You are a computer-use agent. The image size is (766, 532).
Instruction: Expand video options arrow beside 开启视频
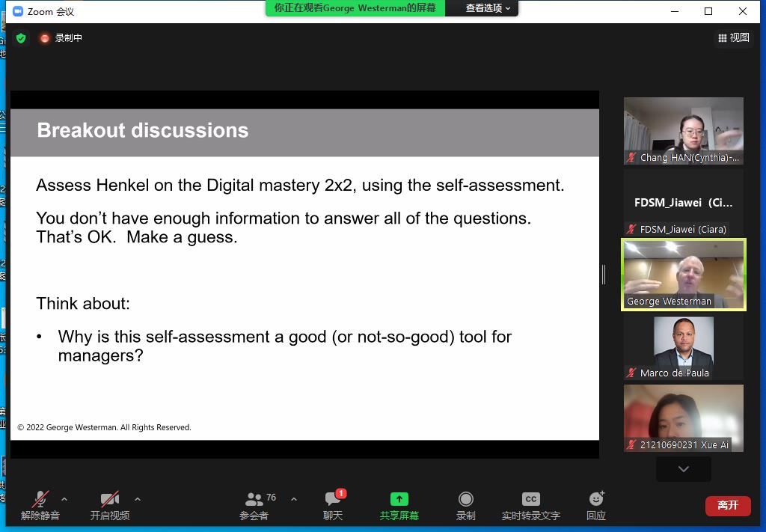[x=138, y=499]
